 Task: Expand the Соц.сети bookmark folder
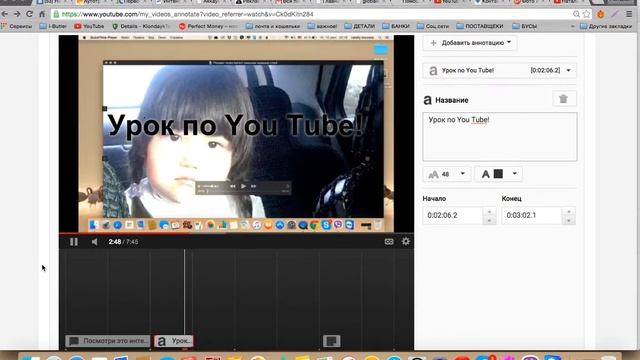[x=433, y=26]
